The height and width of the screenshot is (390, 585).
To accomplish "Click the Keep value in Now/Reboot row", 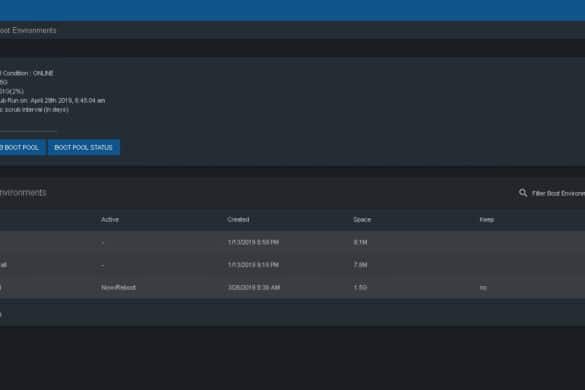I will (483, 287).
